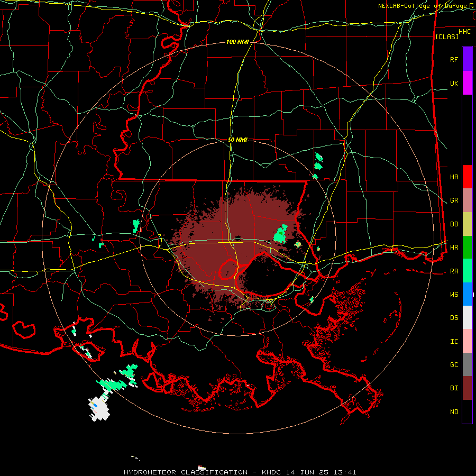476x476 pixels.
Task: Click the Hydrometeor Classification KHDC timestamp caption
Action: click(x=240, y=472)
